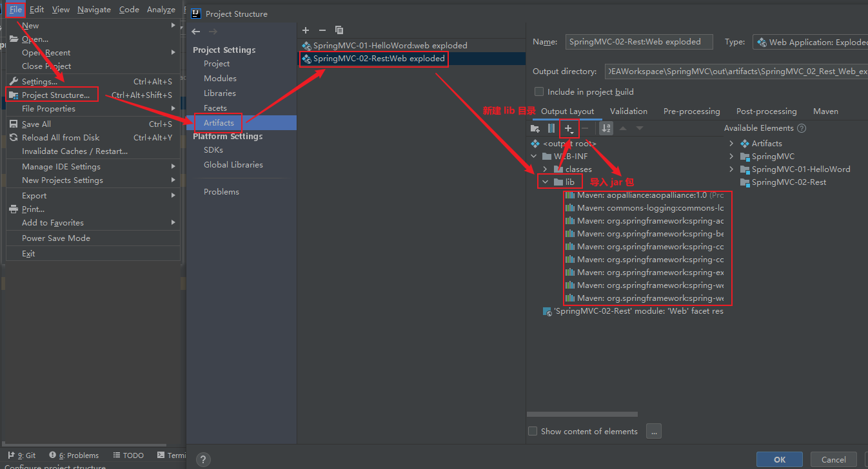Open the Git tool window
The image size is (868, 469).
(x=22, y=455)
